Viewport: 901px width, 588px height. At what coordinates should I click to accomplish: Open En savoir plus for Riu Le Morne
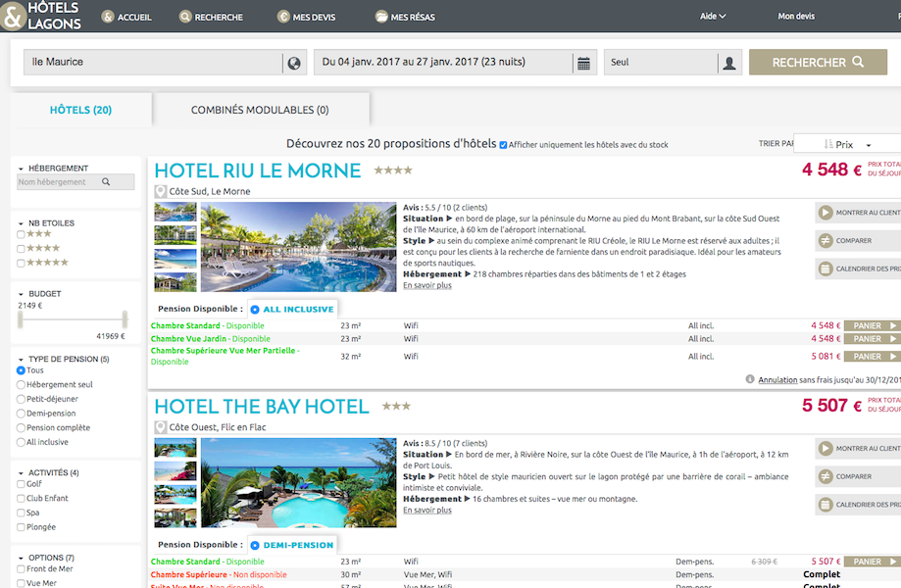(426, 285)
